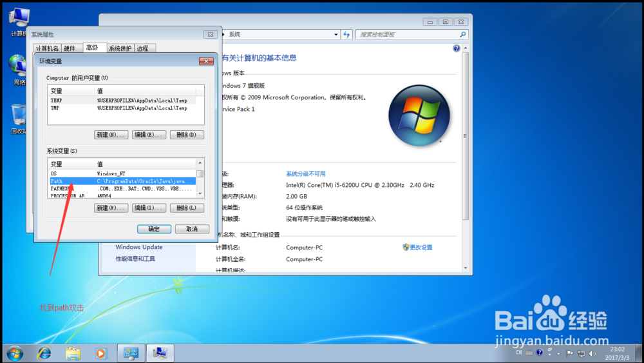Click Delete button for user variables

(x=187, y=135)
